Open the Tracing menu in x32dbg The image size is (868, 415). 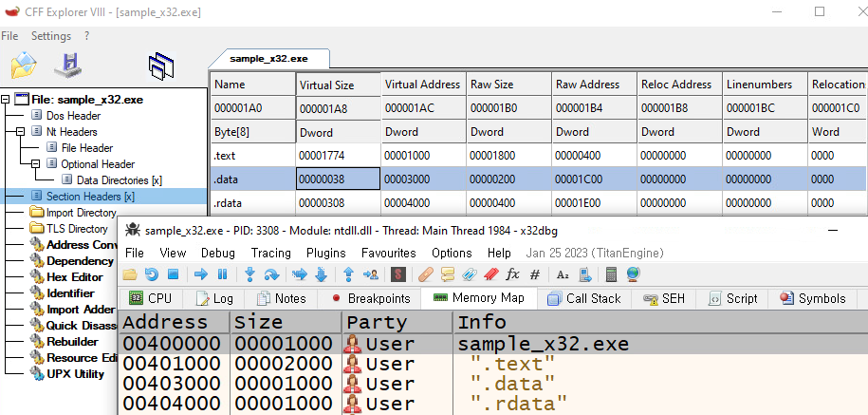270,254
